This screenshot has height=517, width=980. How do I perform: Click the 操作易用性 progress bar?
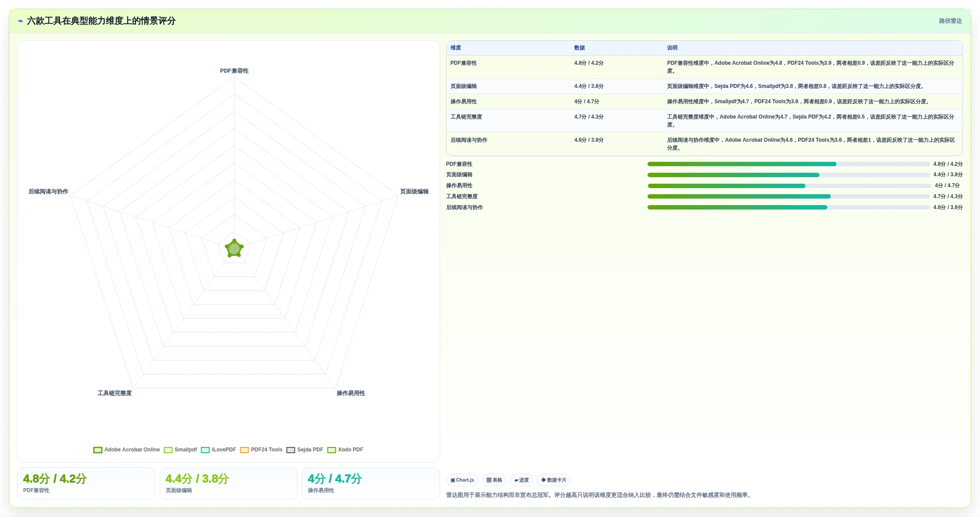pyautogui.click(x=789, y=186)
